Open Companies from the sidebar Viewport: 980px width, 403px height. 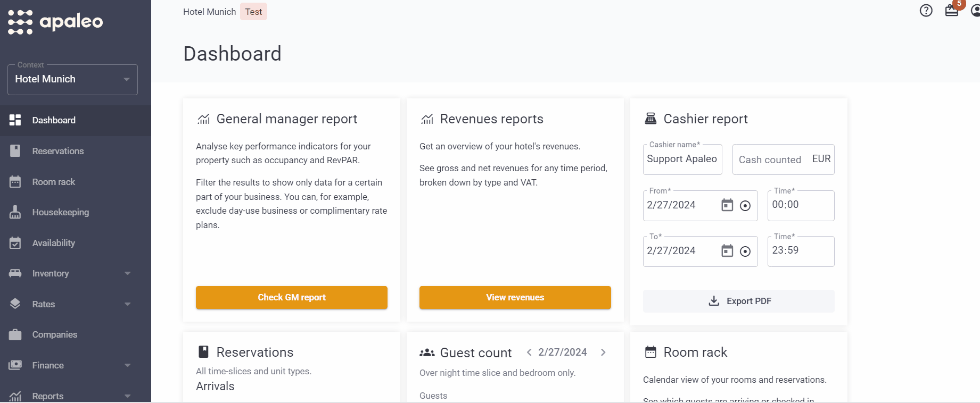tap(54, 334)
